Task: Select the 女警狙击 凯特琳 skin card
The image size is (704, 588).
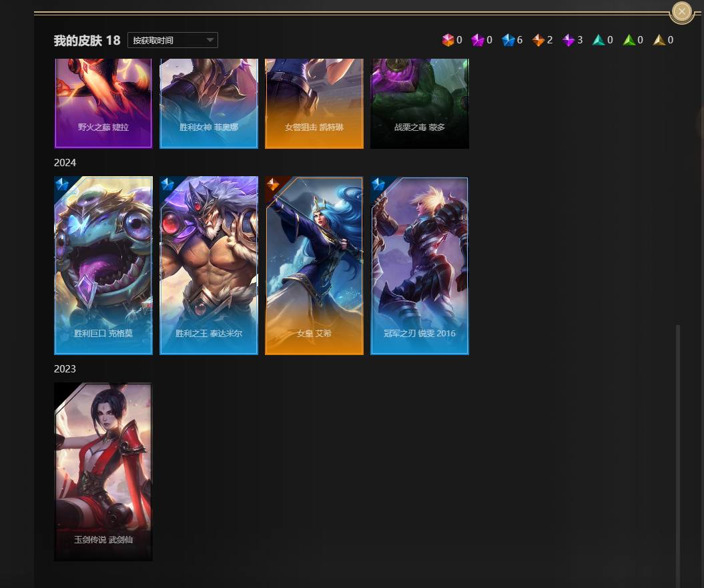Action: 314,103
